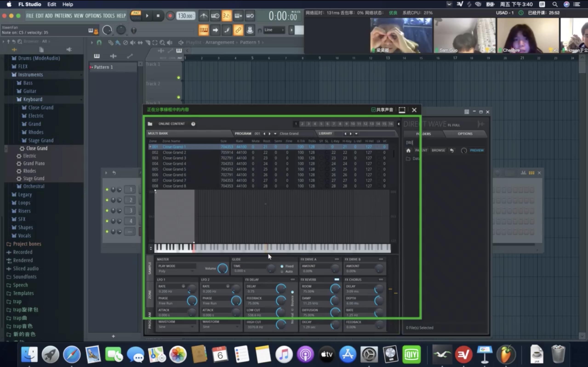588x367 pixels.
Task: Open the LIBRARY dropdown arrow
Action: (x=356, y=134)
